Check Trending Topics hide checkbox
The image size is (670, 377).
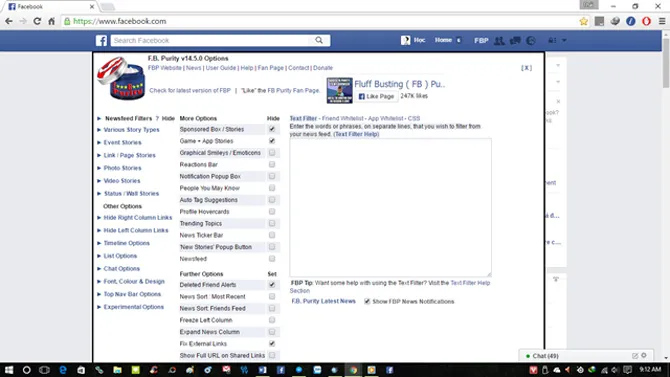click(x=272, y=223)
